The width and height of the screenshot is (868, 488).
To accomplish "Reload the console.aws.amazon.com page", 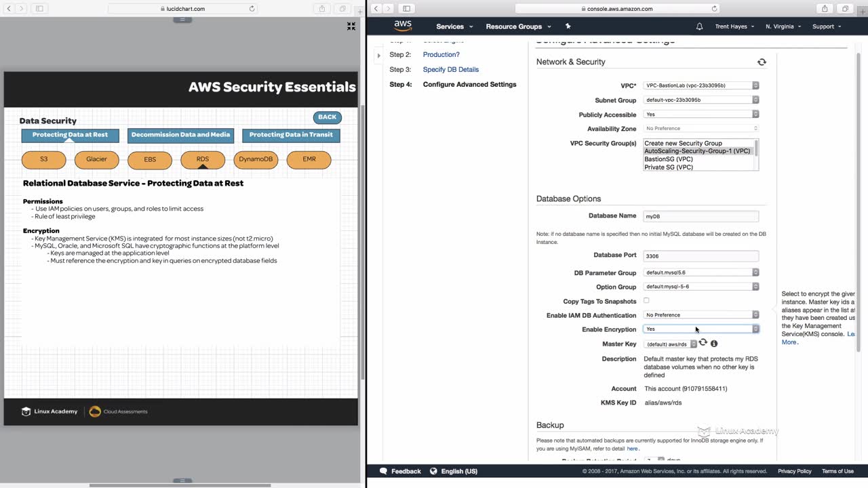I will (x=715, y=9).
